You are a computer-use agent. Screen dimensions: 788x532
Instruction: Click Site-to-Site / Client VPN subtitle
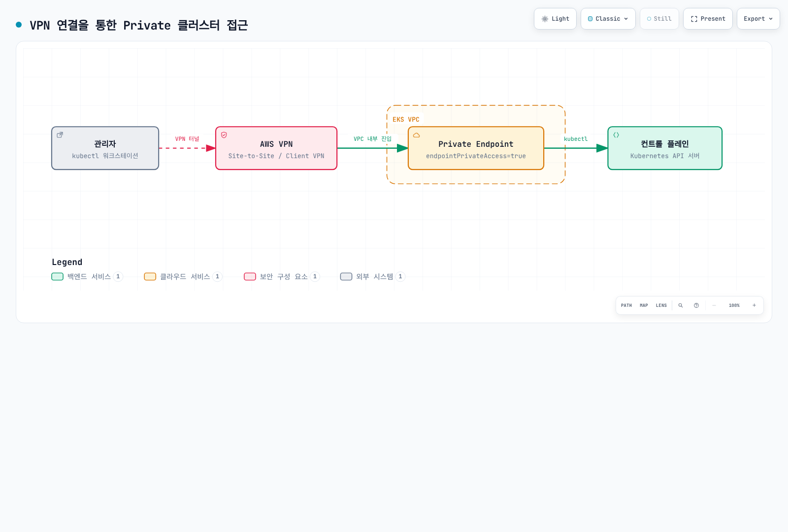click(276, 156)
